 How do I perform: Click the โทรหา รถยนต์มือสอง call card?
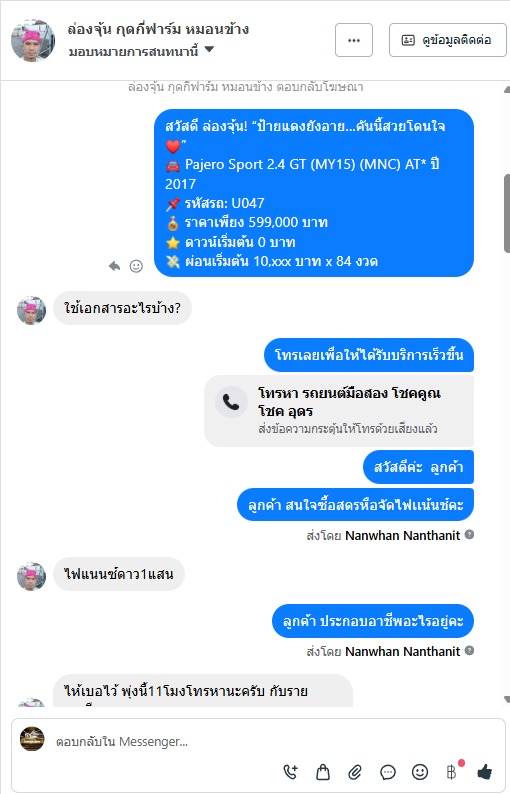339,411
